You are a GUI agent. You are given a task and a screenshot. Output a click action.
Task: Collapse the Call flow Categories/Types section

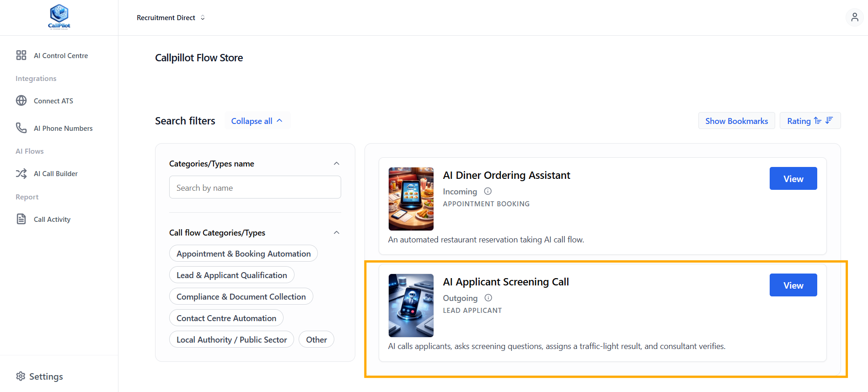pyautogui.click(x=337, y=232)
